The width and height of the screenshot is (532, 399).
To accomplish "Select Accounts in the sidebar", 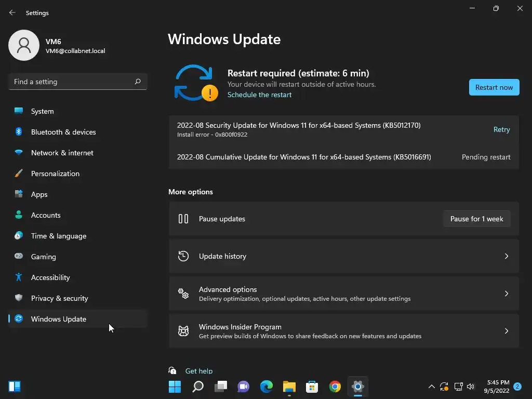I will [x=78, y=215].
